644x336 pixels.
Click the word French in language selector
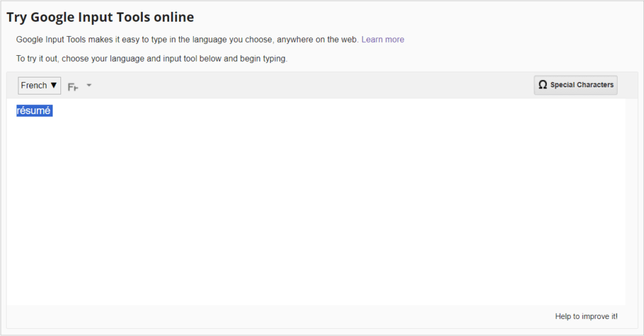pyautogui.click(x=34, y=85)
